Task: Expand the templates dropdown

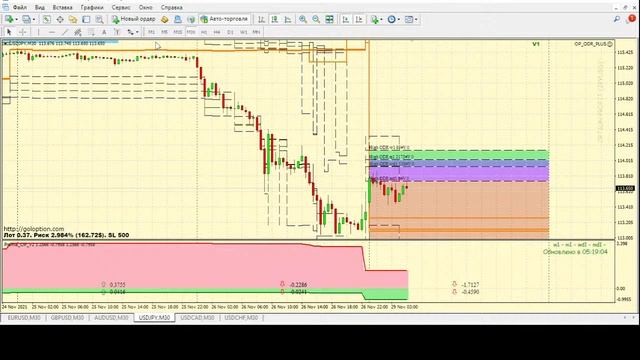Action: [x=416, y=19]
